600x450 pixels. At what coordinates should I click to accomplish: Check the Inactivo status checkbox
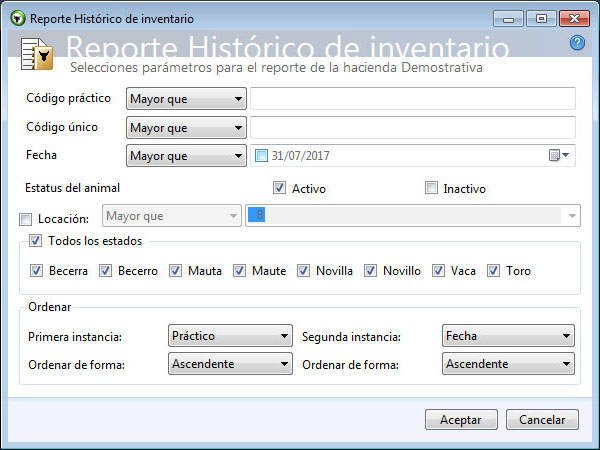click(431, 188)
